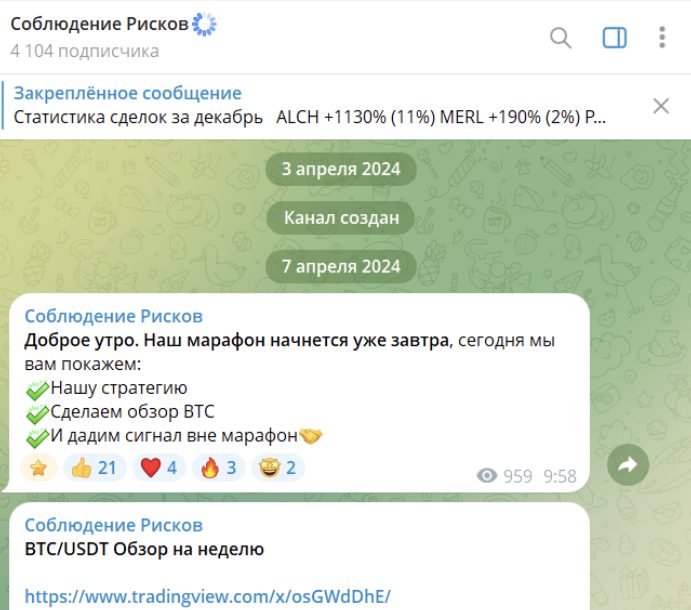Click the forward arrow share button
The width and height of the screenshot is (691, 610).
tap(628, 465)
